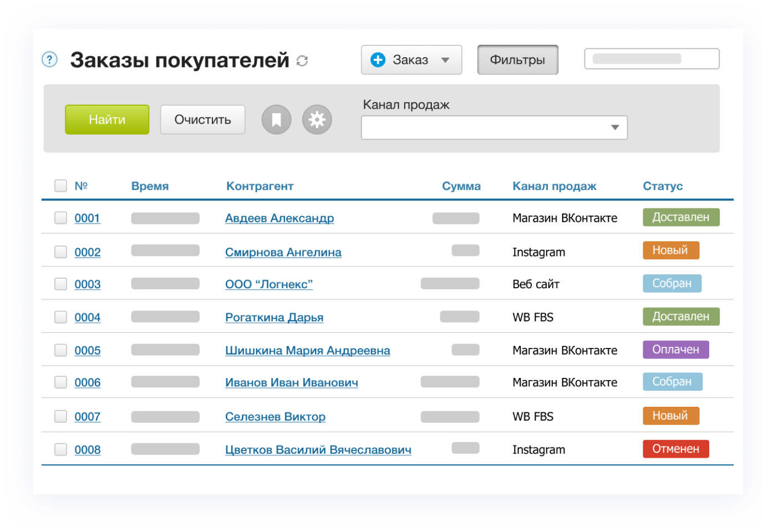This screenshot has width=763, height=532.
Task: Click Instagram channel in order 0008
Action: tap(538, 450)
